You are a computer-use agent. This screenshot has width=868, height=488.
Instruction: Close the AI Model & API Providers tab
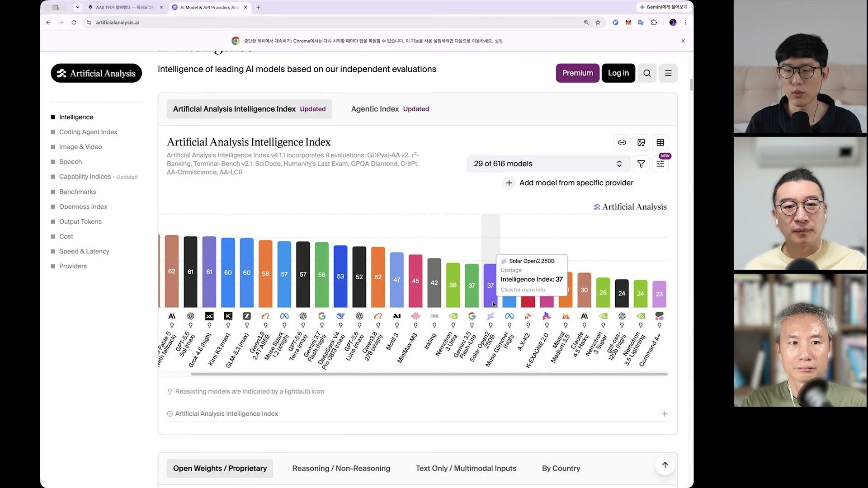pyautogui.click(x=245, y=7)
